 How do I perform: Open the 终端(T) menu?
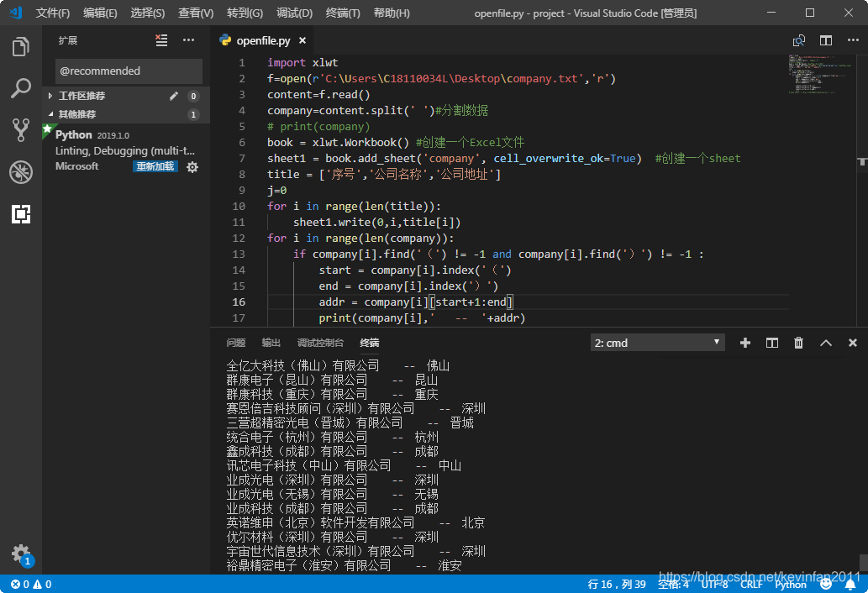pyautogui.click(x=343, y=13)
